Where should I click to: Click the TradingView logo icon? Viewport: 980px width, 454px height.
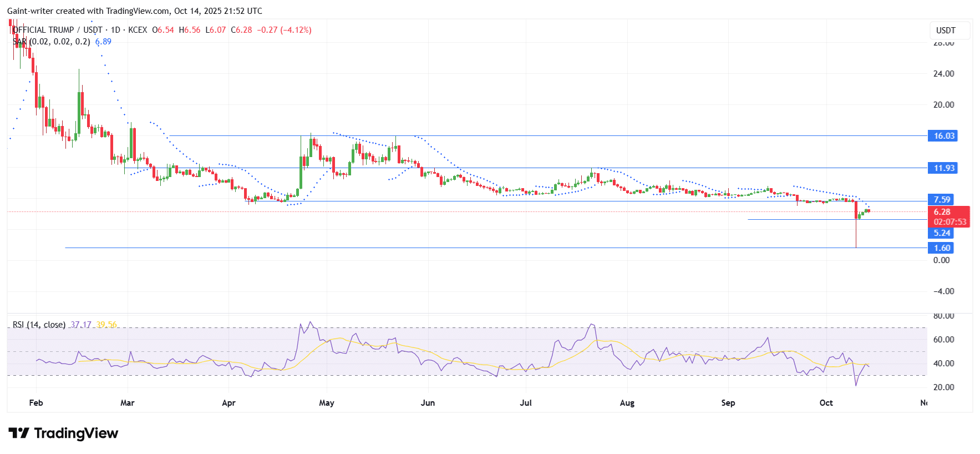click(18, 433)
